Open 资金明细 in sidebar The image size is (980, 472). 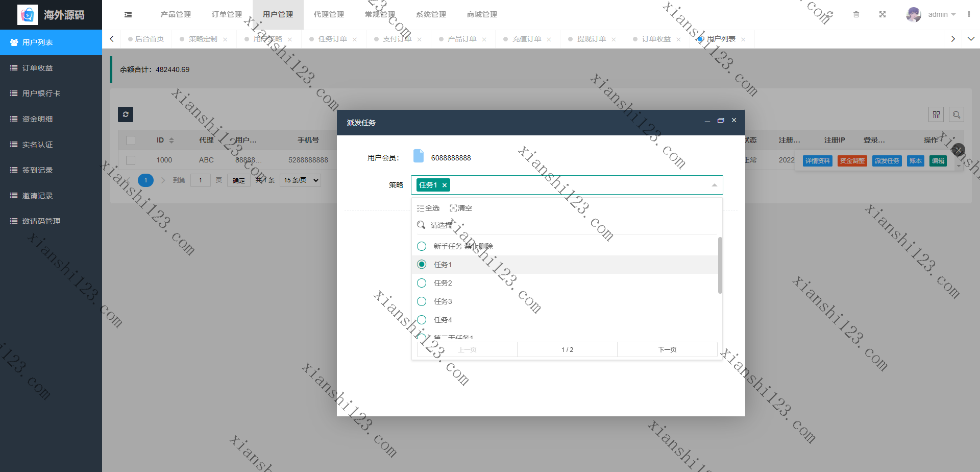click(x=51, y=119)
